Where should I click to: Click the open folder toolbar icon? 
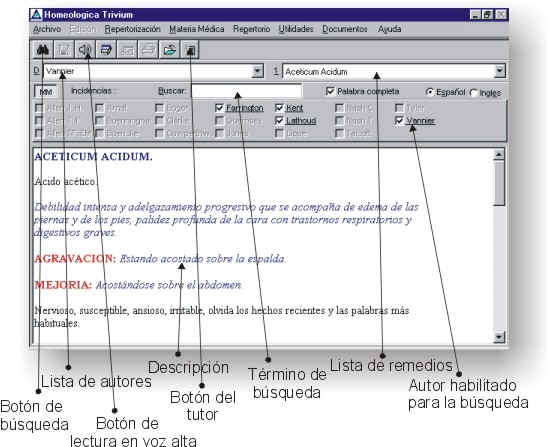pos(169,49)
